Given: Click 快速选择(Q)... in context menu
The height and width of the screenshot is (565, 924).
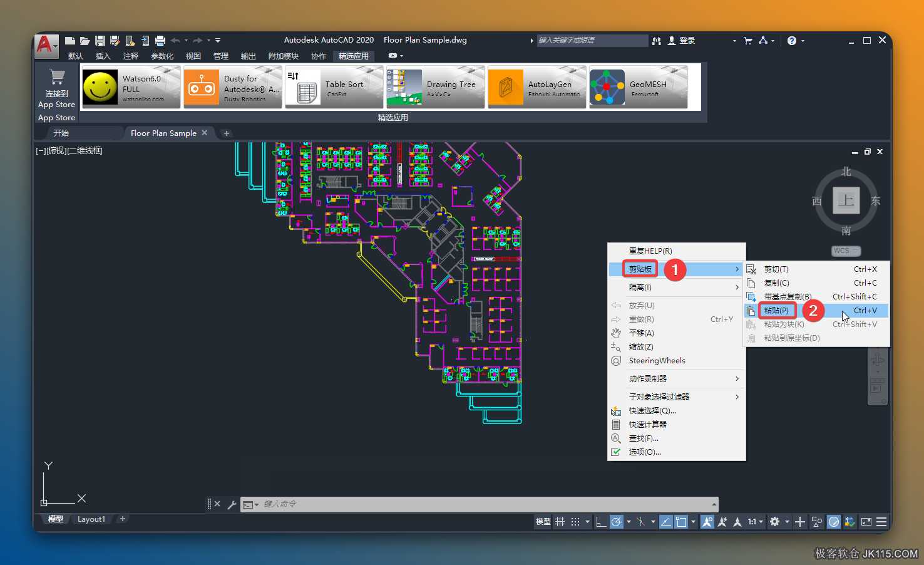Looking at the screenshot, I should coord(677,411).
